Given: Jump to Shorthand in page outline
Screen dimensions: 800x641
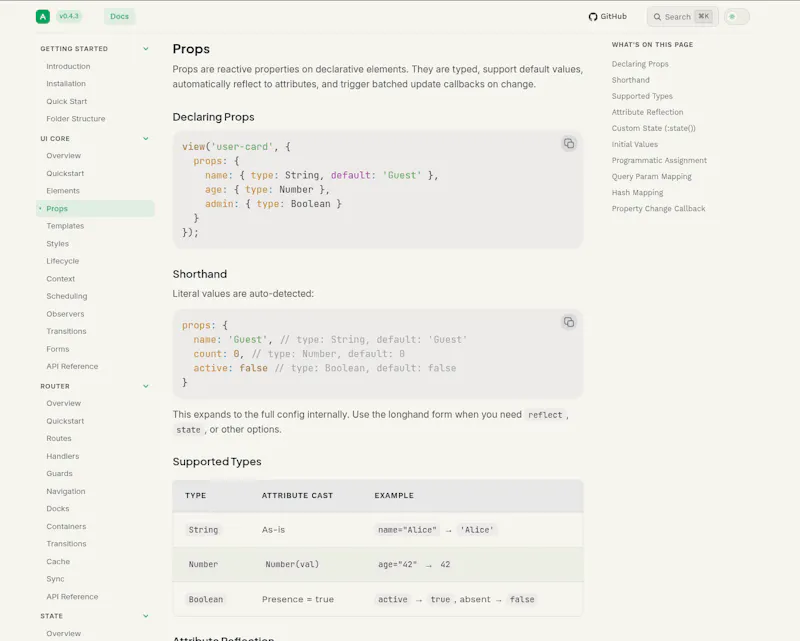Looking at the screenshot, I should pyautogui.click(x=631, y=80).
